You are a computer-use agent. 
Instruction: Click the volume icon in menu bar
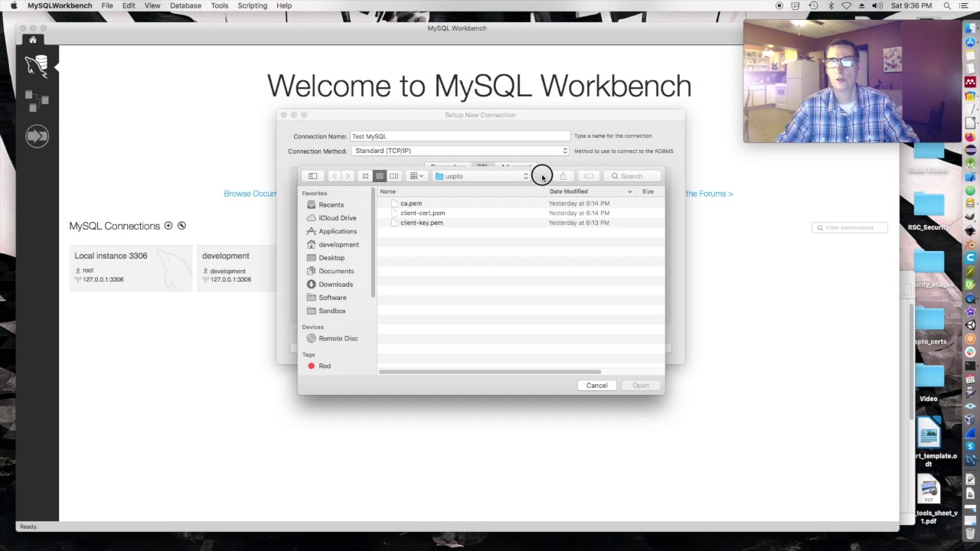(x=877, y=5)
